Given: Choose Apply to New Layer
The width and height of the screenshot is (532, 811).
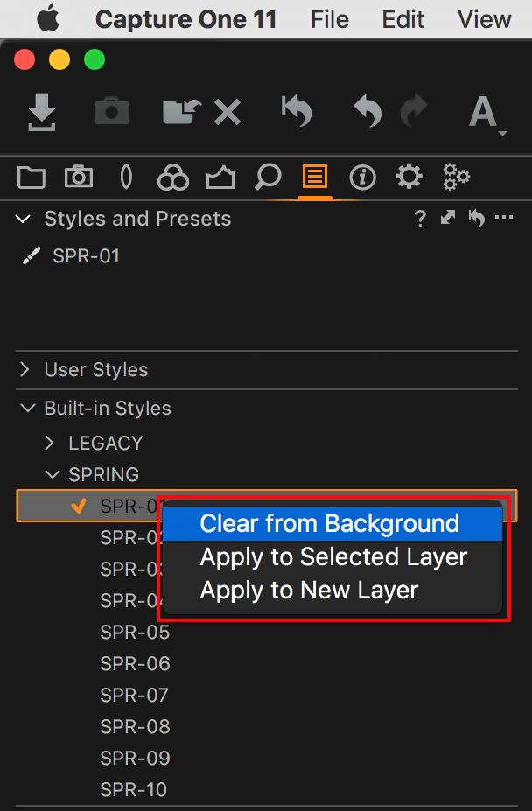Looking at the screenshot, I should [x=332, y=591].
